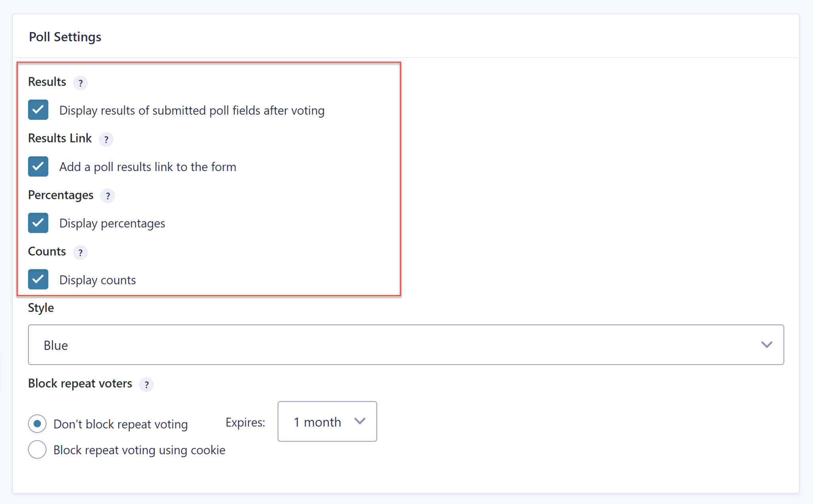Open help for the Results Link setting
813x504 pixels.
[x=106, y=139]
